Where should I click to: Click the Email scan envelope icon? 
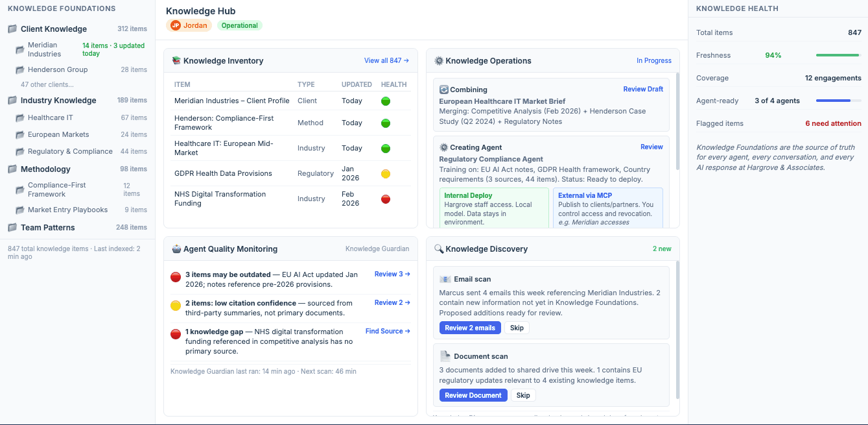pos(445,278)
